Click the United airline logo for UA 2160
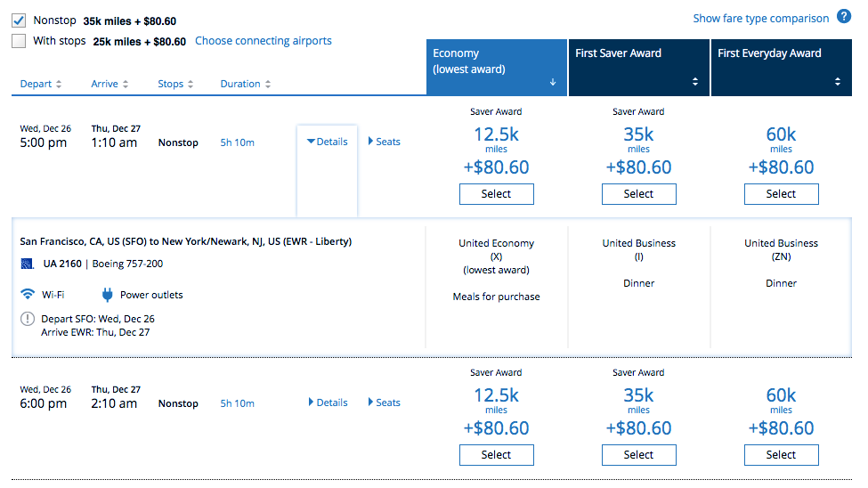The height and width of the screenshot is (488, 868). (27, 264)
